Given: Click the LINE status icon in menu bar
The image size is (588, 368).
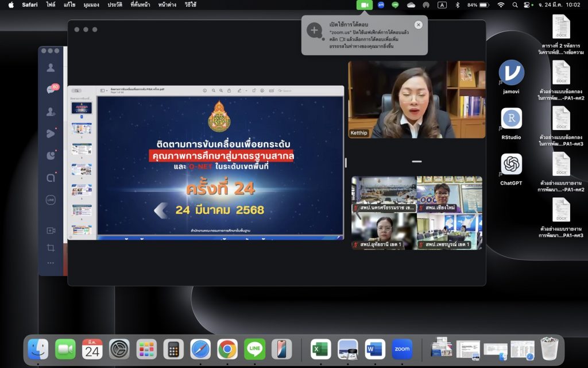Looking at the screenshot, I should pyautogui.click(x=395, y=5).
